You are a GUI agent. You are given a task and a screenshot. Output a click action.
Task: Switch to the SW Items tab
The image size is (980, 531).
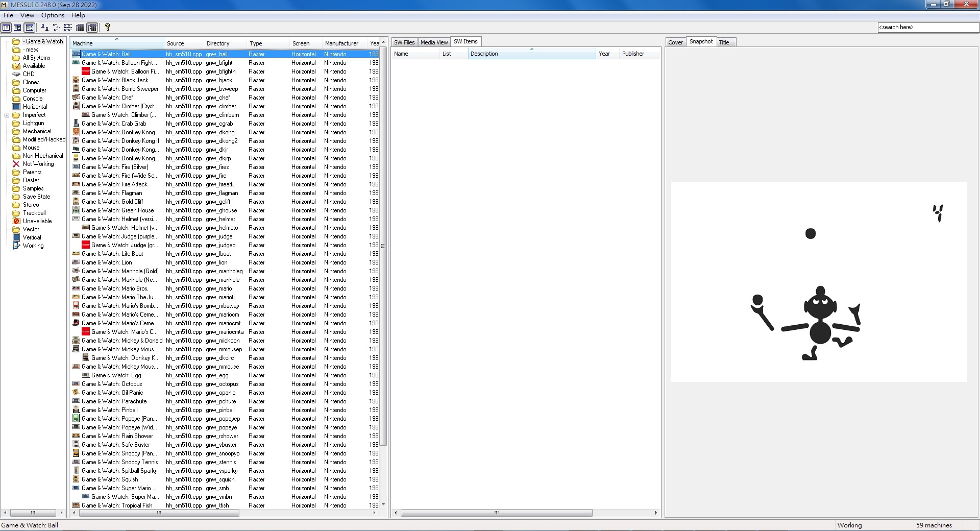pos(465,42)
